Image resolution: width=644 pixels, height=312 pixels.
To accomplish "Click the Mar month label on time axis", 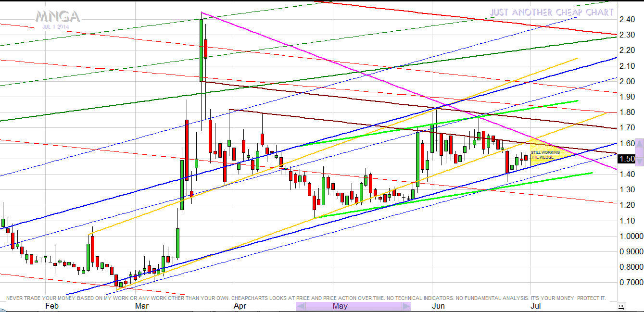I will tap(142, 306).
